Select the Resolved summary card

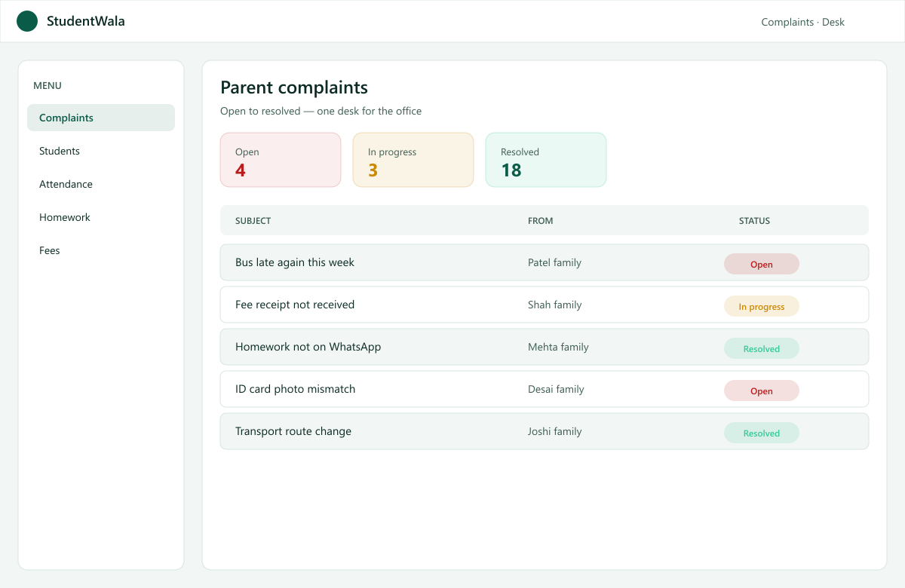[x=546, y=160]
